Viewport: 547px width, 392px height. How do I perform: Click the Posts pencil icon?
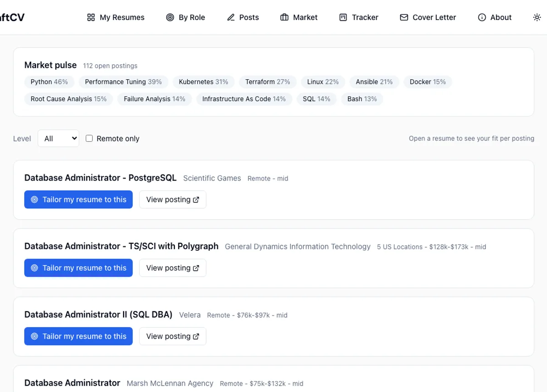(x=231, y=17)
